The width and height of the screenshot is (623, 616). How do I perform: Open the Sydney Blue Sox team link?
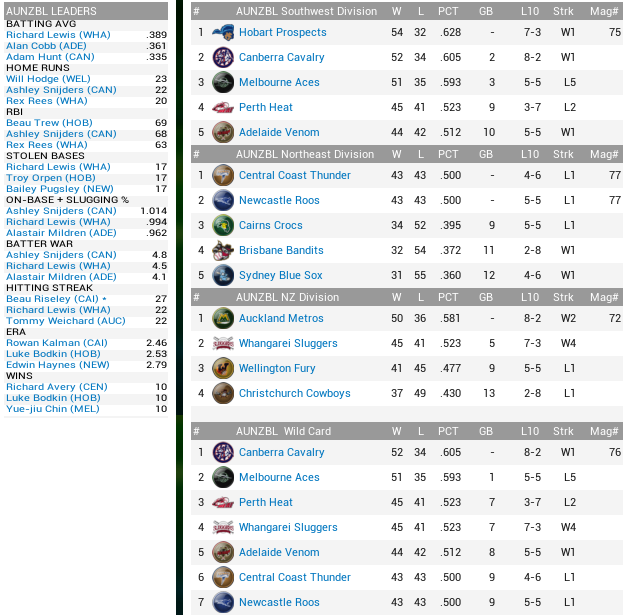(281, 275)
